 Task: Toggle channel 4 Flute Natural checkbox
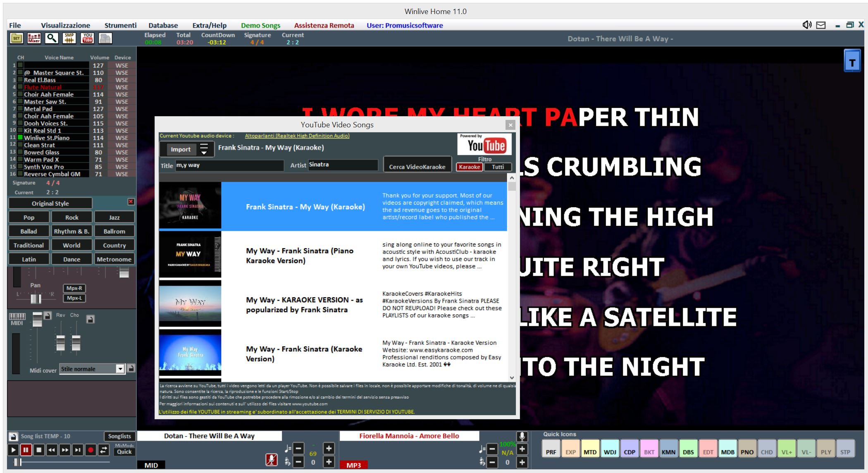coord(20,87)
